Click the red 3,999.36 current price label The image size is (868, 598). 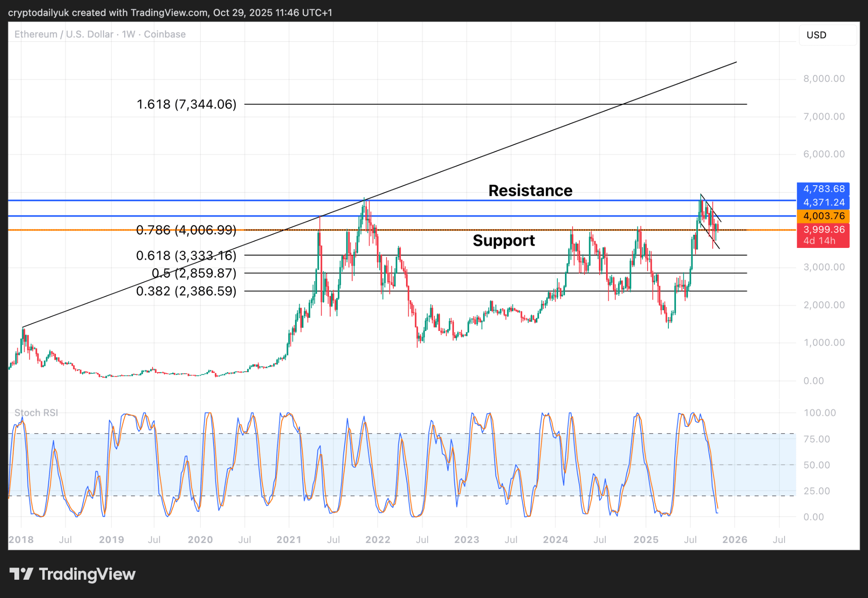tap(823, 230)
